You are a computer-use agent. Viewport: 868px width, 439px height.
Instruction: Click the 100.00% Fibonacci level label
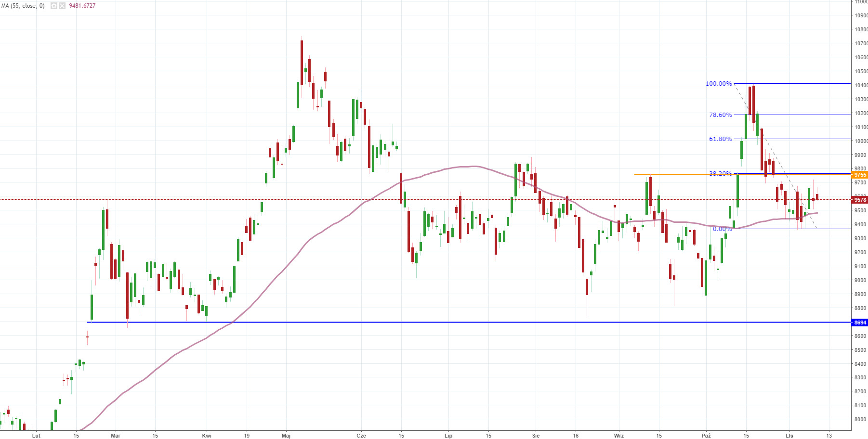[719, 84]
